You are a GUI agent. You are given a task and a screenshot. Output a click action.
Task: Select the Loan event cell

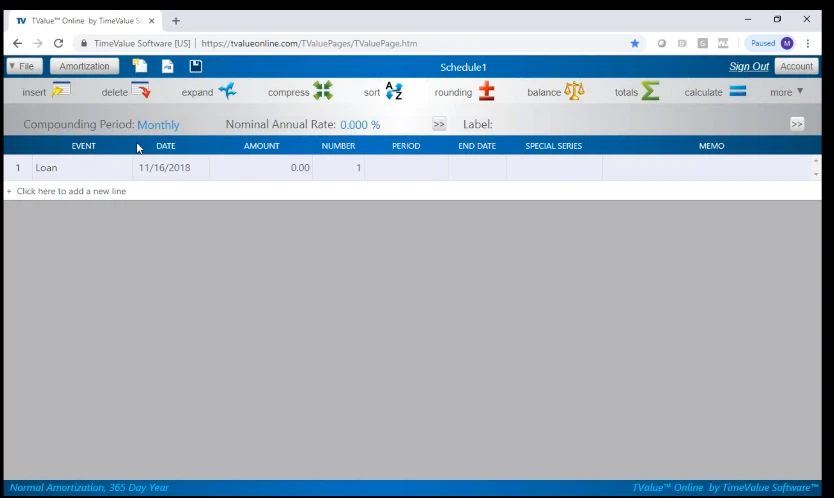(x=82, y=168)
